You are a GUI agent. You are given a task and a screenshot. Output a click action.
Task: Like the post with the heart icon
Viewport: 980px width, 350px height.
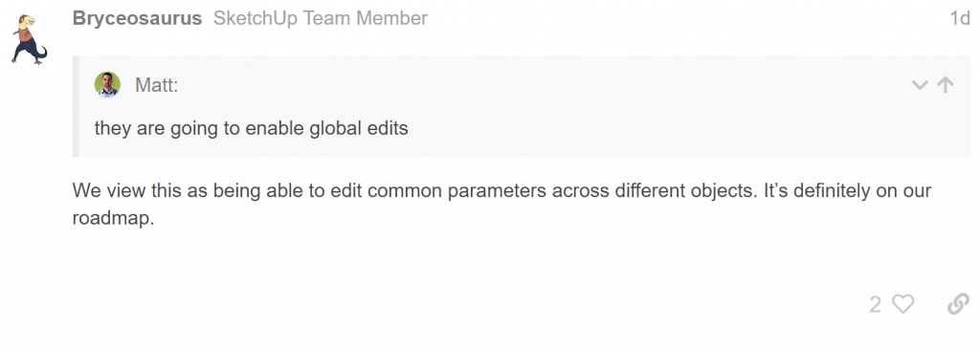903,304
